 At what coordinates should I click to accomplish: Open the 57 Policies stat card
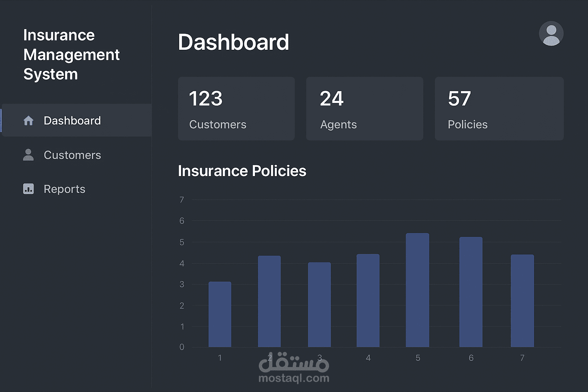(499, 109)
